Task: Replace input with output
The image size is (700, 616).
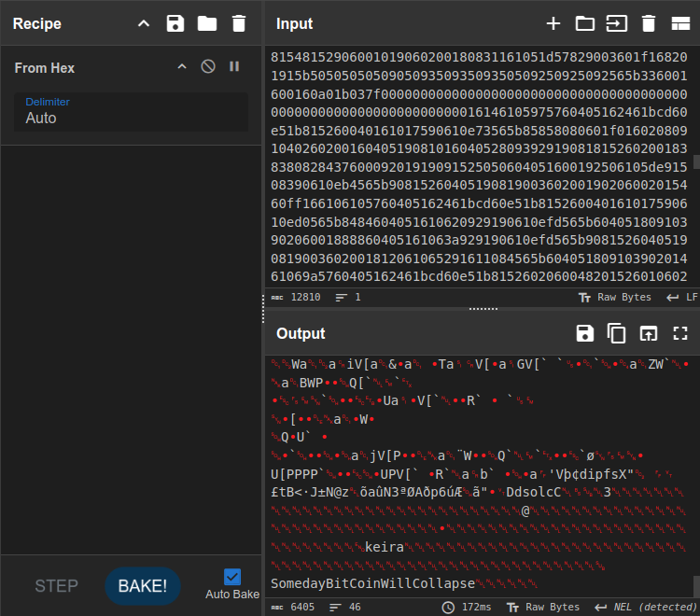Action: coord(648,333)
